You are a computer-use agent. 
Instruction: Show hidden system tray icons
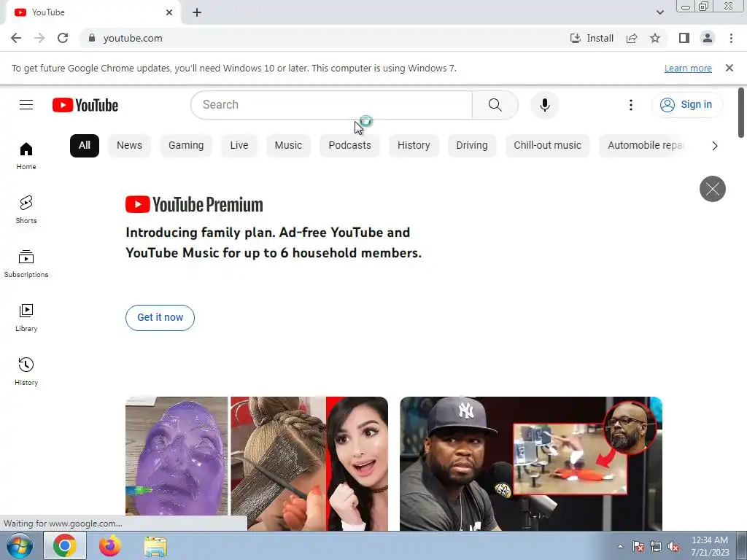click(620, 547)
